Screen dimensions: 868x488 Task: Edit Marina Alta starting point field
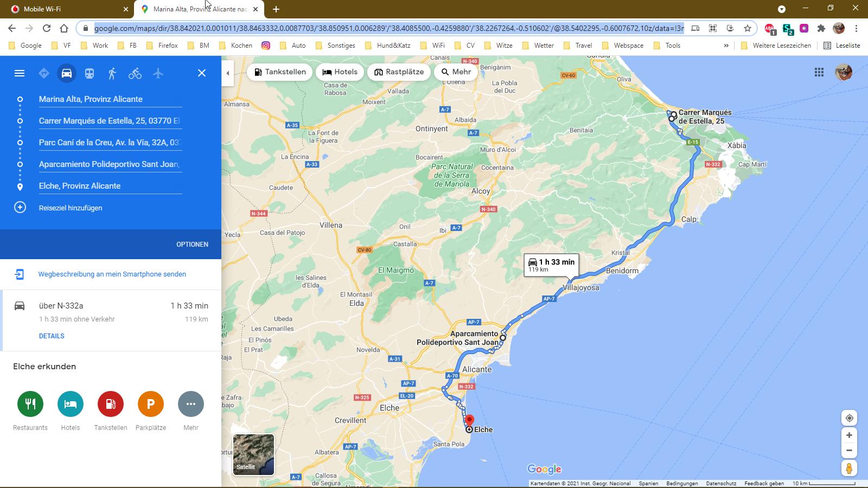point(110,99)
